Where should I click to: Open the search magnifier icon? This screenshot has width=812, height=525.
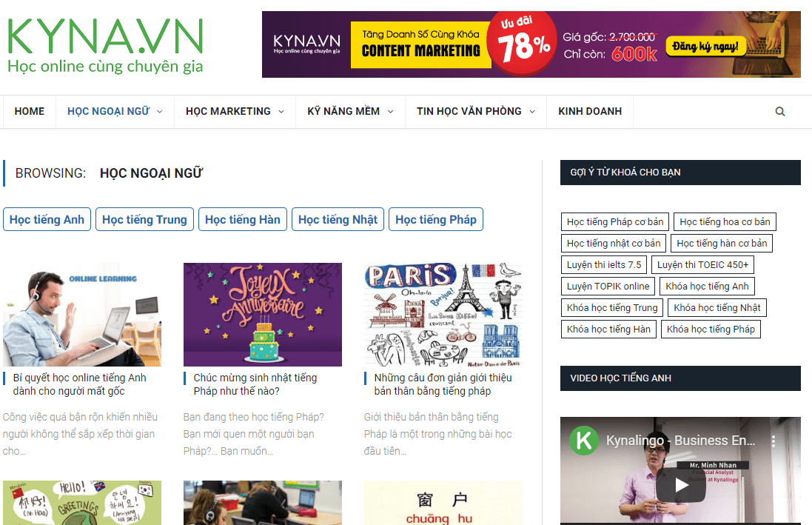[x=780, y=111]
